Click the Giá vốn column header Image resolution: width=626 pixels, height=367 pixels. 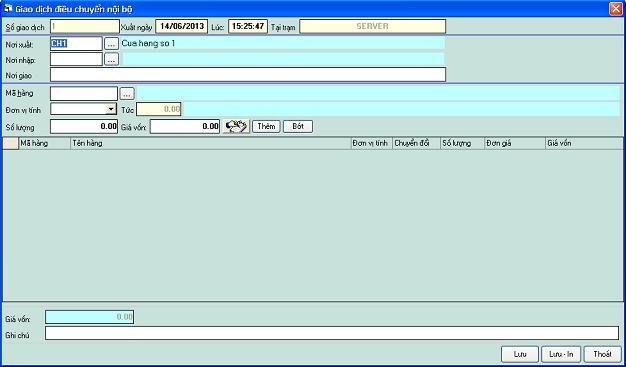[x=584, y=143]
